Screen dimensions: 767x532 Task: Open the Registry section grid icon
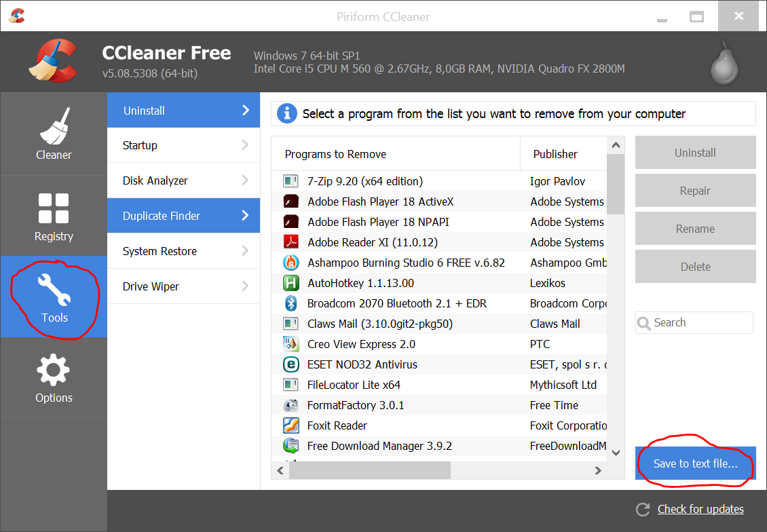pyautogui.click(x=54, y=208)
